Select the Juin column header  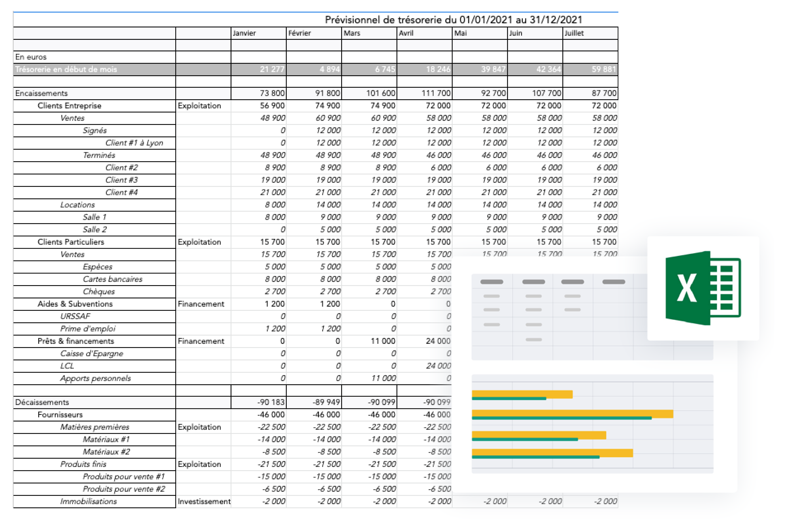point(535,33)
